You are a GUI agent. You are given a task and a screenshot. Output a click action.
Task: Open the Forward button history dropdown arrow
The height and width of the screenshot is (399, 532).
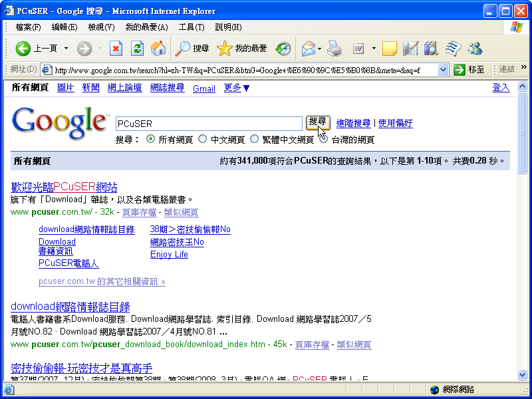[x=100, y=49]
